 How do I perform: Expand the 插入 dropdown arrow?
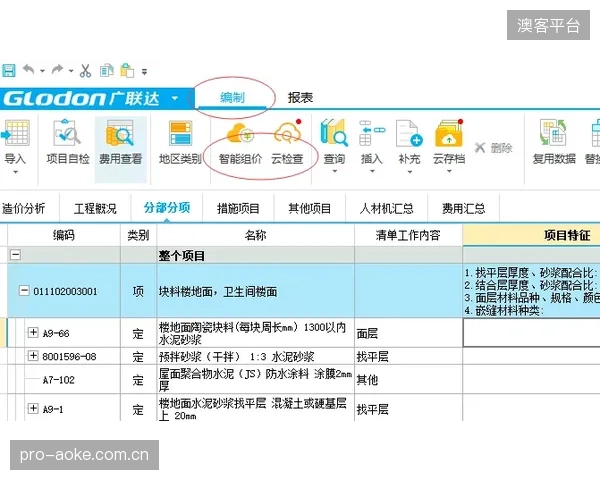tap(372, 171)
